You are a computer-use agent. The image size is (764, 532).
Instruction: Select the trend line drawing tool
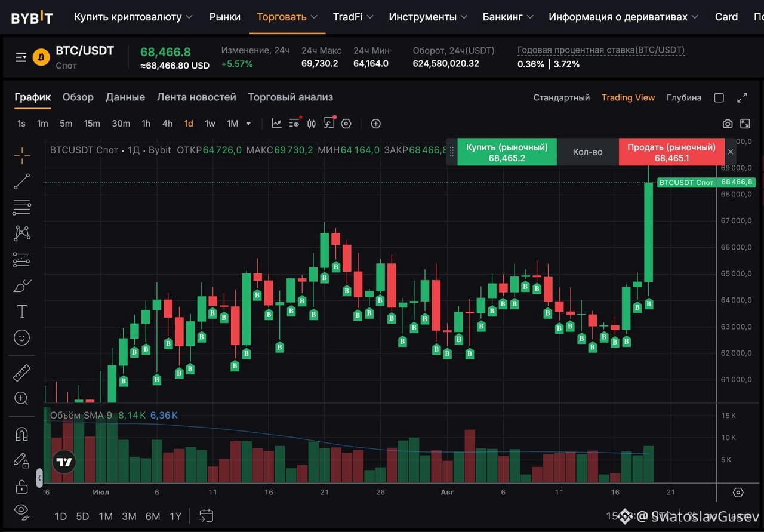[x=22, y=182]
